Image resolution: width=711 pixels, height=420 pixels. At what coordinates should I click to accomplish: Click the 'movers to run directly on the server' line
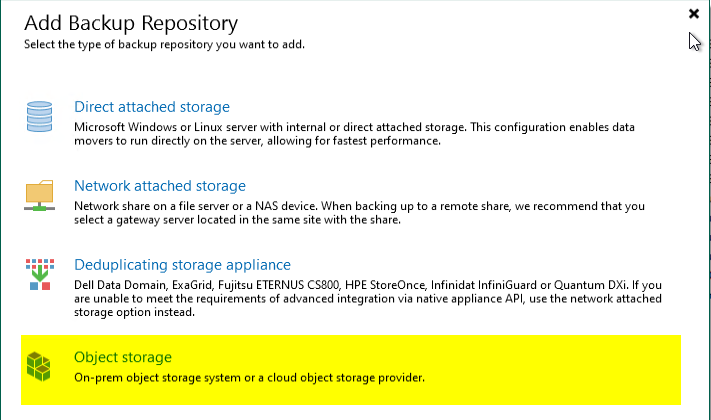coord(258,141)
